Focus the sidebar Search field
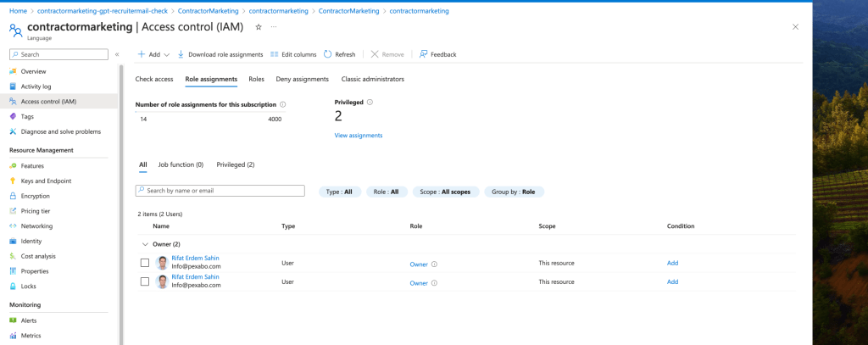Screen dimensions: 868x345 click(x=58, y=54)
